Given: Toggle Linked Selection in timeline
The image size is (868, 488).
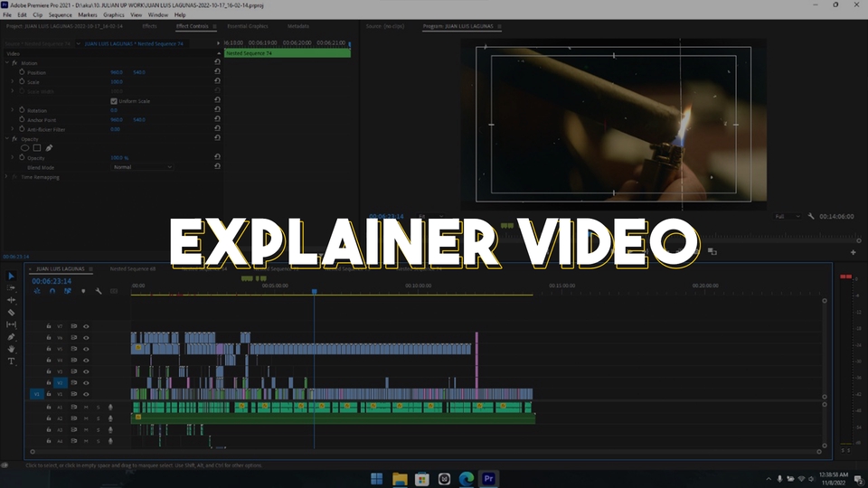Looking at the screenshot, I should click(x=68, y=291).
